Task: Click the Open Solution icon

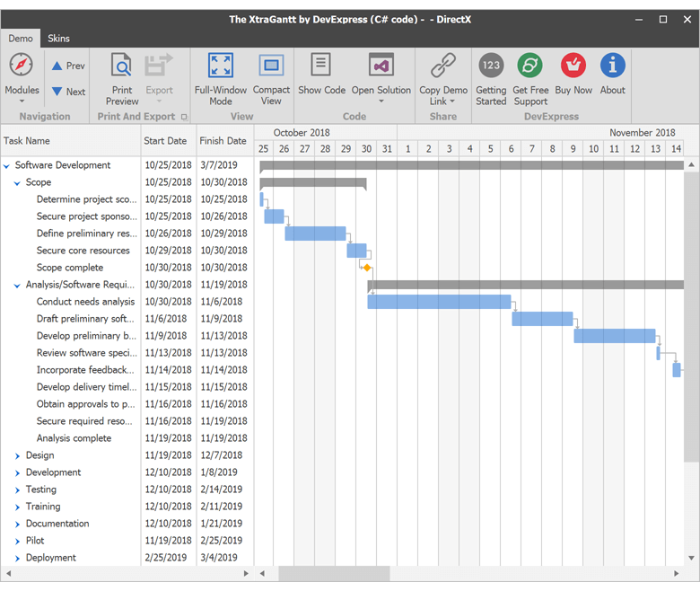Action: click(x=381, y=66)
